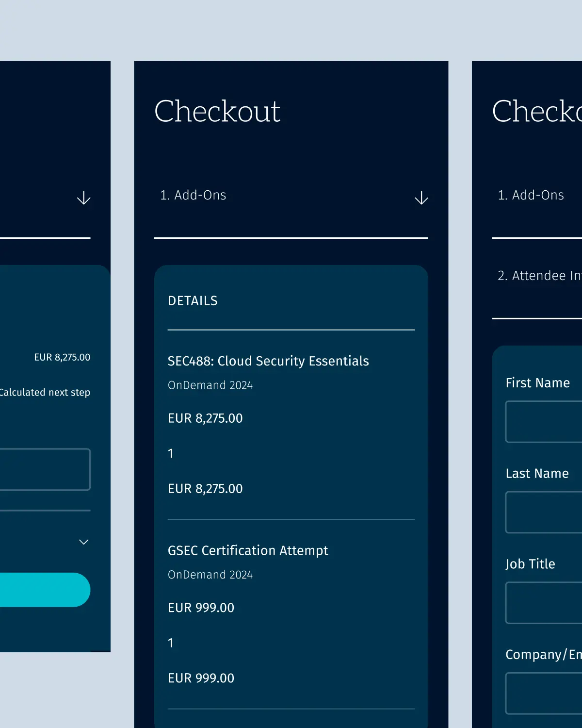The width and height of the screenshot is (582, 728).
Task: Select 1. Add-Ons step in the right panel
Action: [x=531, y=195]
